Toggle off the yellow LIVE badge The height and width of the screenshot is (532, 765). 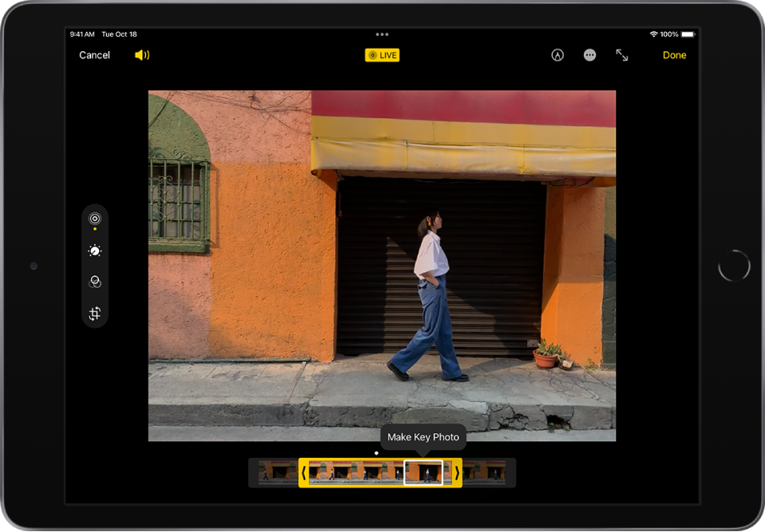(x=383, y=54)
